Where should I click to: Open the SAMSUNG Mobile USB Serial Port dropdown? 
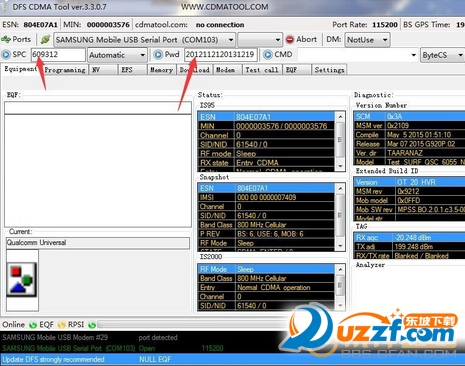point(230,40)
